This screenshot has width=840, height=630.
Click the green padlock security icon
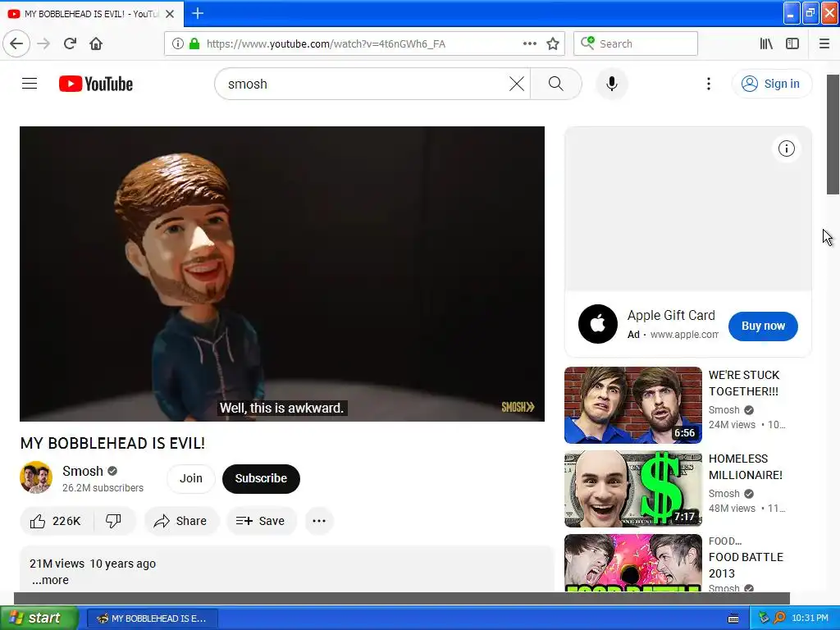[194, 43]
